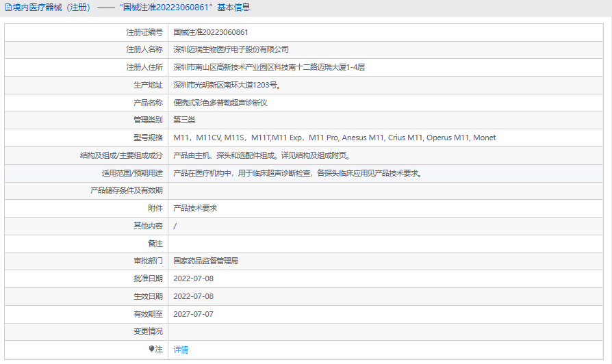Select the 产品技术要求 attachment value

(195, 208)
